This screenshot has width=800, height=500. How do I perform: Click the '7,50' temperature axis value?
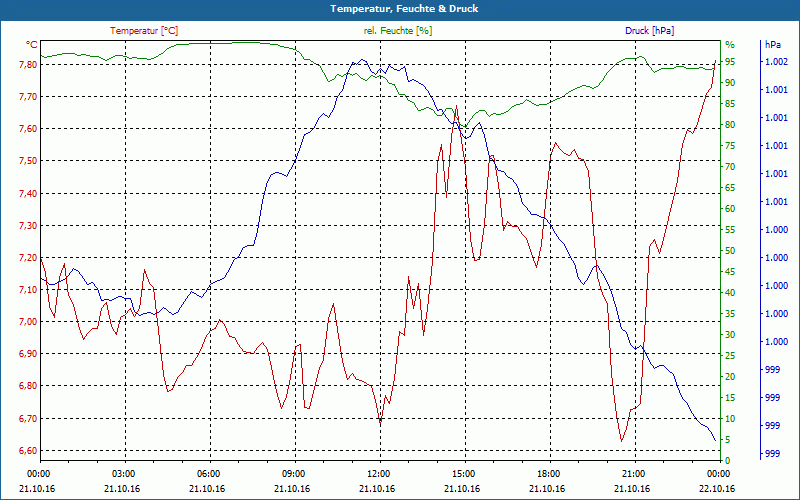(29, 161)
